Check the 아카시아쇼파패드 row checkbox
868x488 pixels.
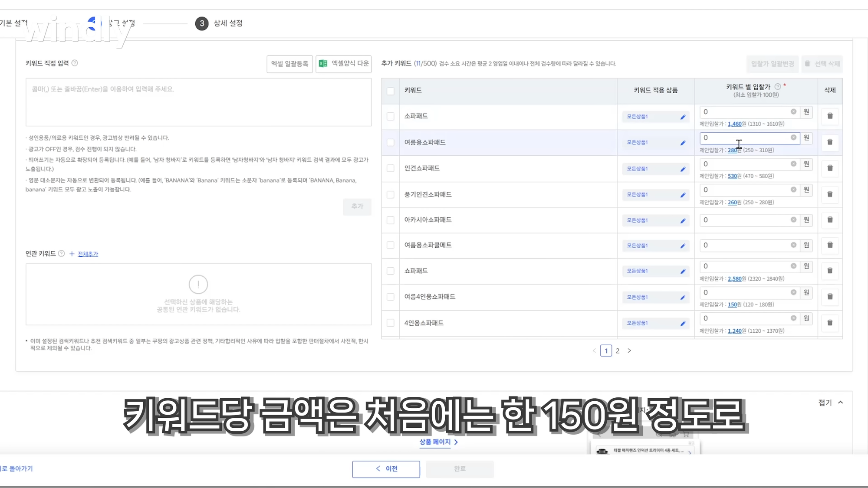[x=390, y=220]
